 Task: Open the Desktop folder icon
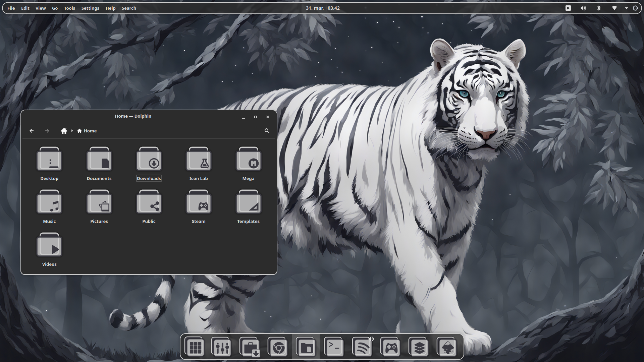(x=49, y=159)
